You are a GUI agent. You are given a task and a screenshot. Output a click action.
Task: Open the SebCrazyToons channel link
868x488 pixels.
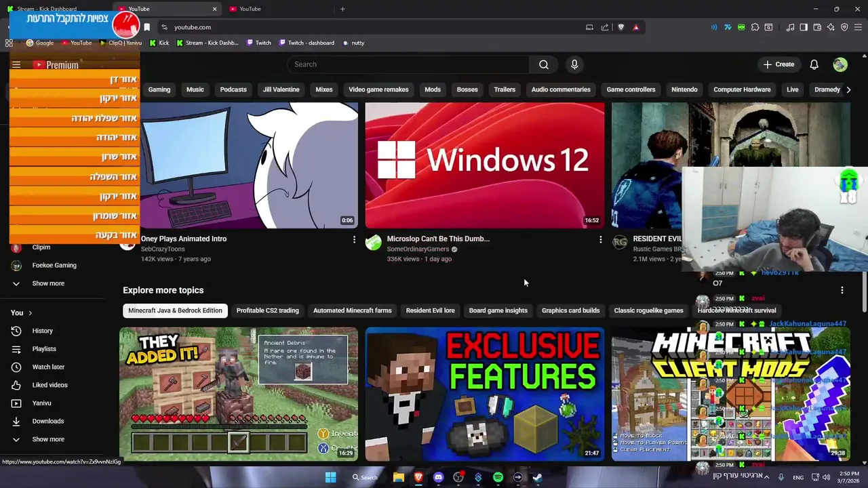click(x=163, y=249)
